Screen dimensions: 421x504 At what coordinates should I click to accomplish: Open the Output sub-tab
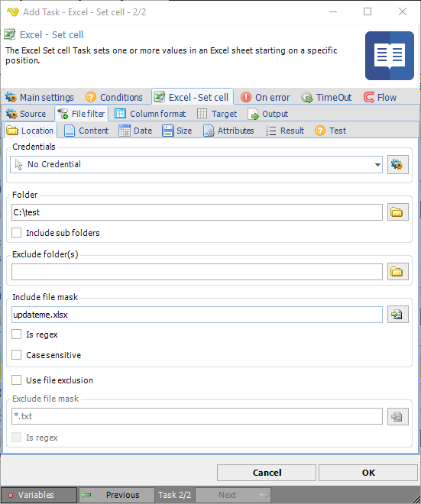[x=268, y=114]
